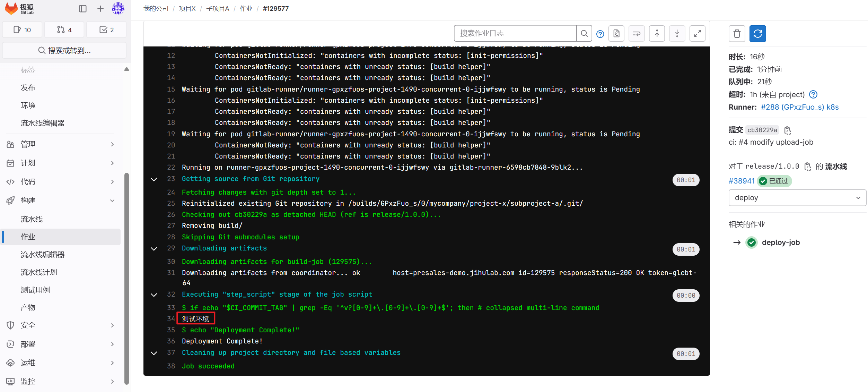Open assigned issues icon showing 10

[x=22, y=29]
